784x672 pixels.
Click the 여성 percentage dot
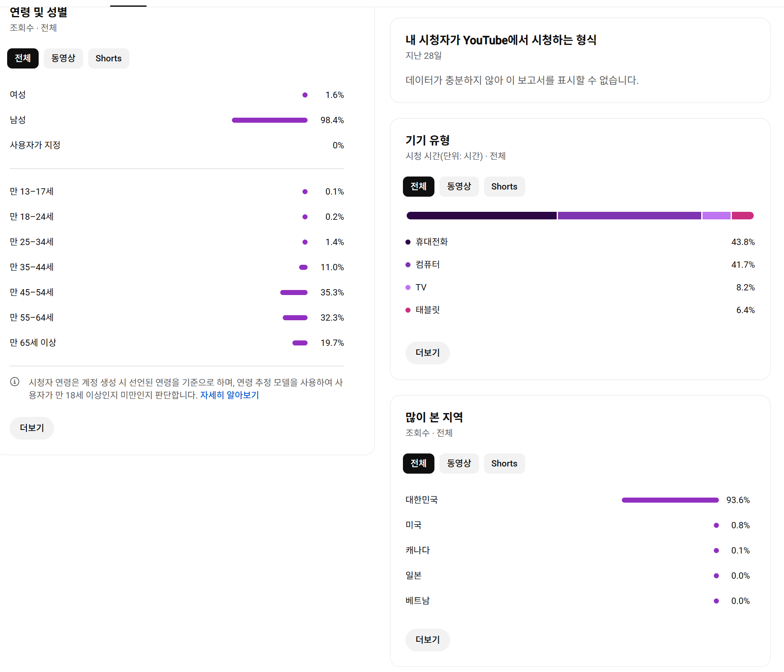(305, 95)
